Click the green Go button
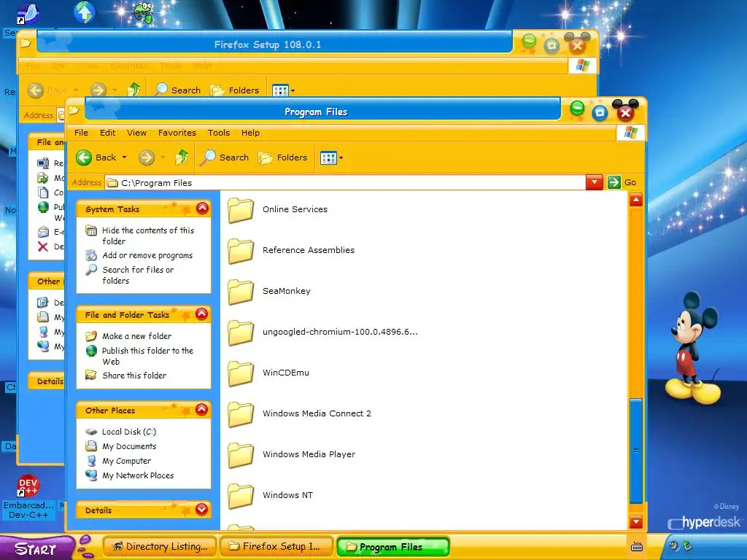 pyautogui.click(x=622, y=182)
